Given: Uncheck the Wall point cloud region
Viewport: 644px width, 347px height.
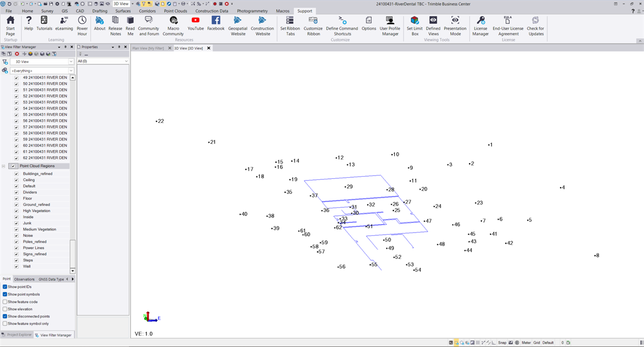Looking at the screenshot, I should click(17, 266).
